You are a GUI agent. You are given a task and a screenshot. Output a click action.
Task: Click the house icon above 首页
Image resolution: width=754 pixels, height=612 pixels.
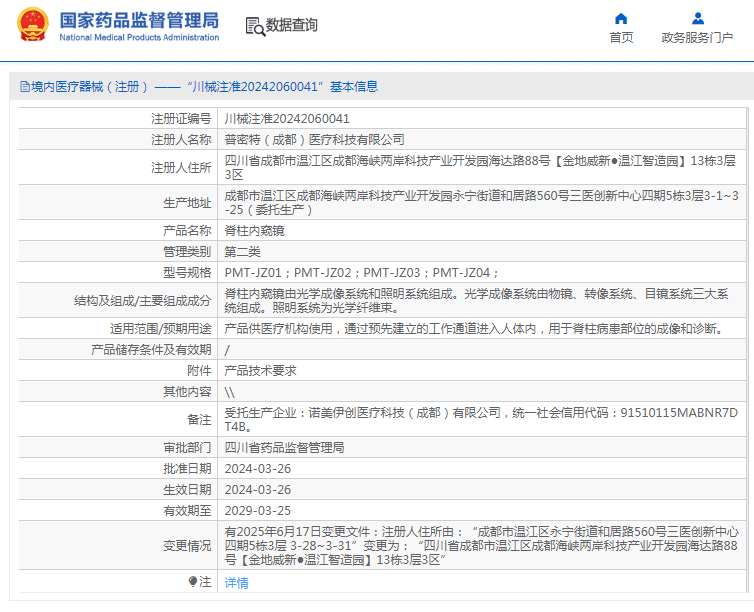tap(621, 18)
